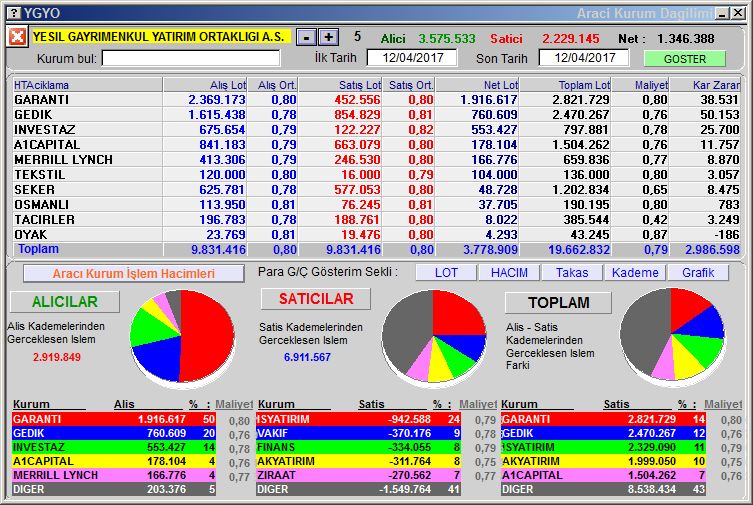The height and width of the screenshot is (505, 753).
Task: Open the Kademe view tab
Action: (634, 273)
